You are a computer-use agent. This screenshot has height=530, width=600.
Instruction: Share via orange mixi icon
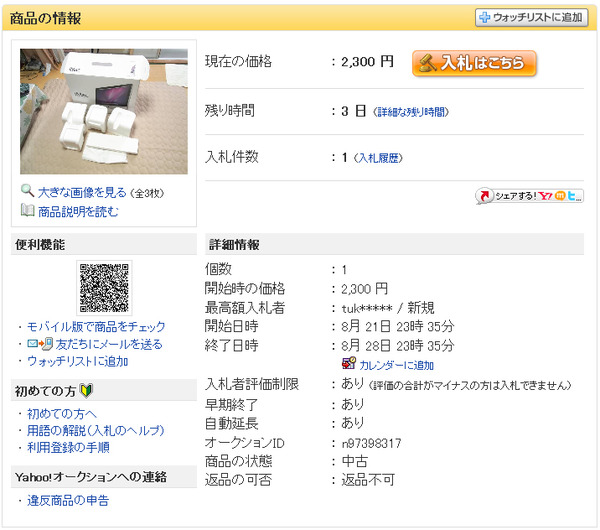coord(560,196)
